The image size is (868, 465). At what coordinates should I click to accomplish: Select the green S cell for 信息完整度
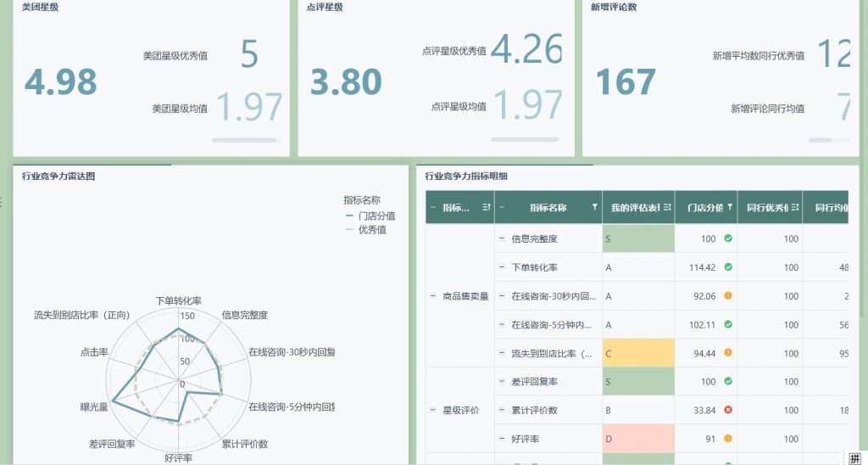tap(638, 238)
